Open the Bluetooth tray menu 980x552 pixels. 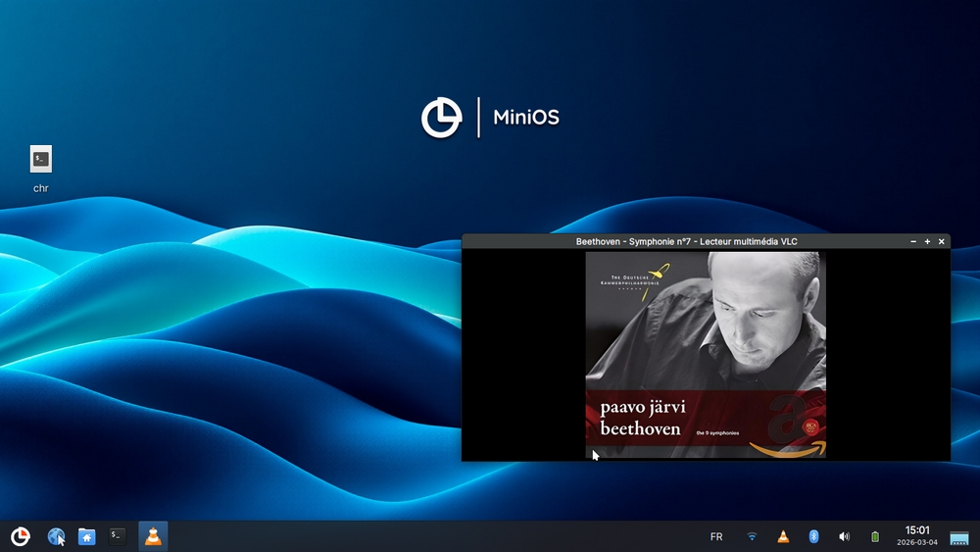pyautogui.click(x=813, y=536)
